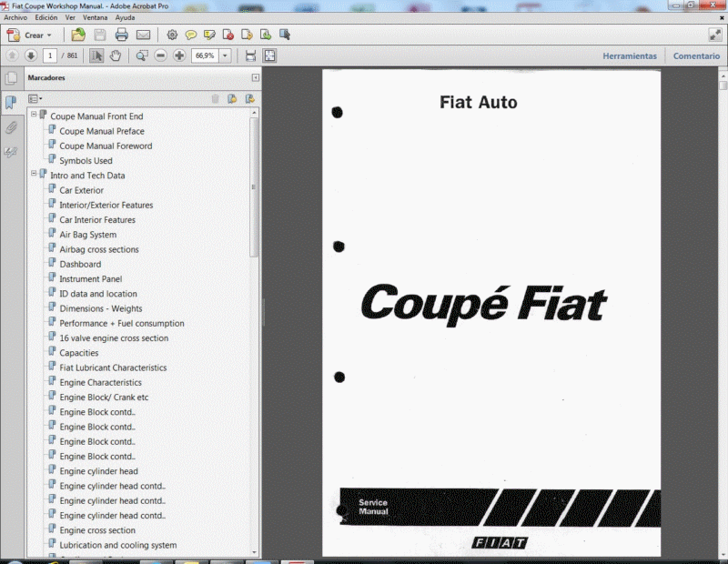
Task: Click the Save floppy disk icon
Action: point(100,35)
